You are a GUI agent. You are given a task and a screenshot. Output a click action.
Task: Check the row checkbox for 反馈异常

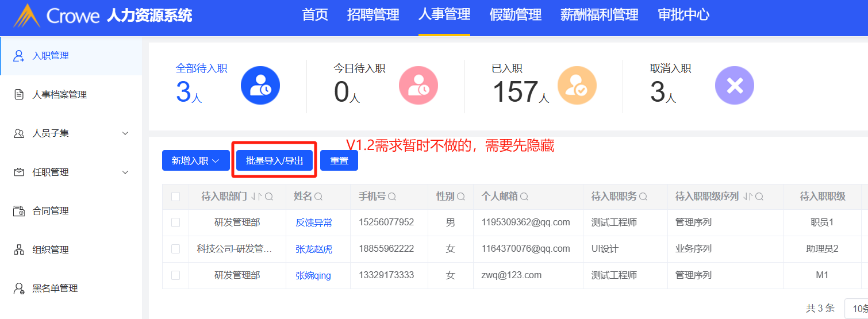click(176, 222)
